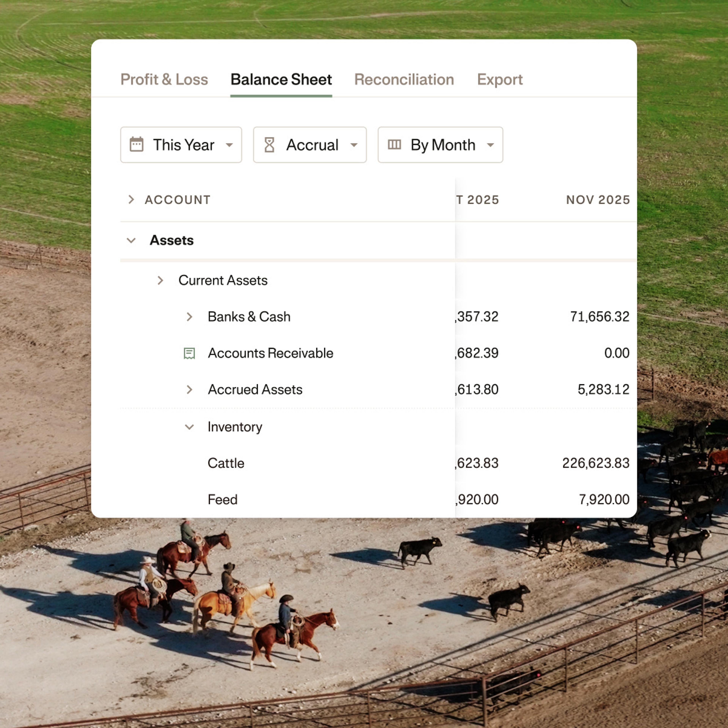Click the Accounts Receivable receipt icon

click(x=189, y=353)
